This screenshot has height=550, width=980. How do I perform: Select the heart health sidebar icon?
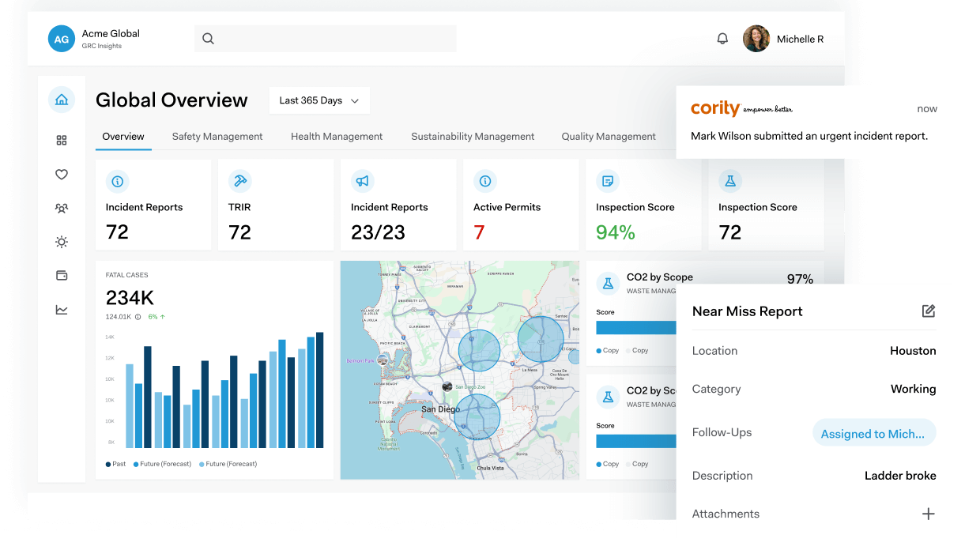click(x=62, y=175)
